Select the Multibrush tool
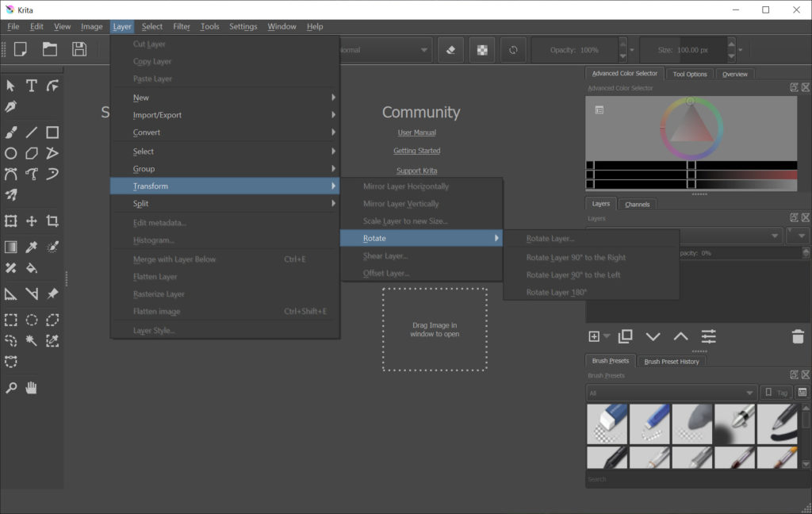The image size is (812, 514). 10,195
